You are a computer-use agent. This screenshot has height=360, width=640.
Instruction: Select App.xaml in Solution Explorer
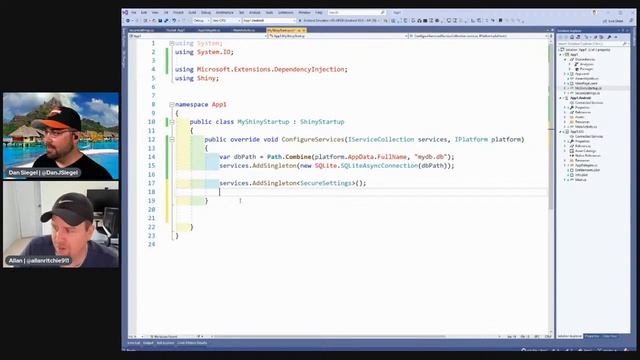click(582, 74)
